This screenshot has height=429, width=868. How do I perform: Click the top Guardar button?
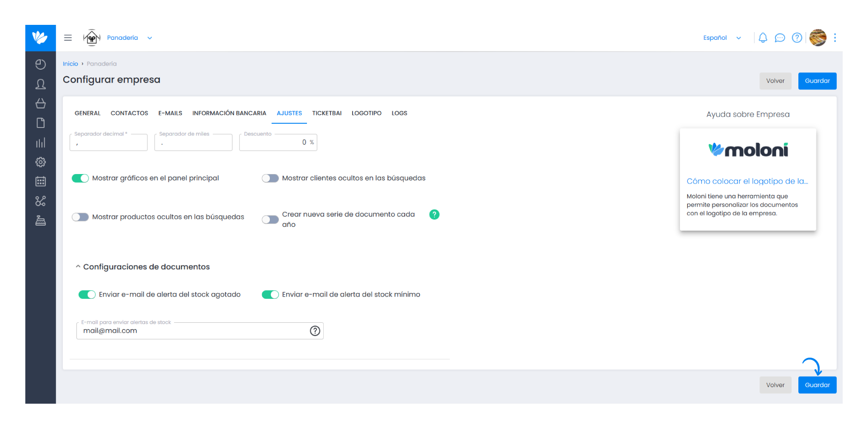pos(817,81)
